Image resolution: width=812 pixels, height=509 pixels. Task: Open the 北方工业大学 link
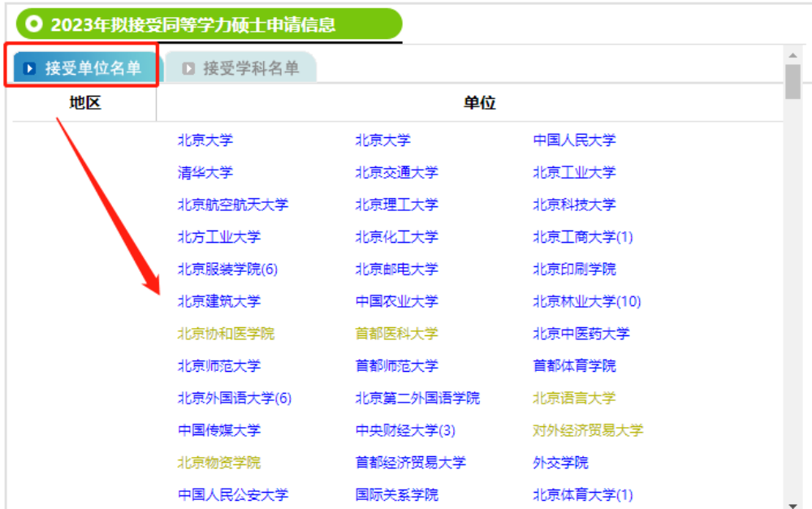[219, 236]
